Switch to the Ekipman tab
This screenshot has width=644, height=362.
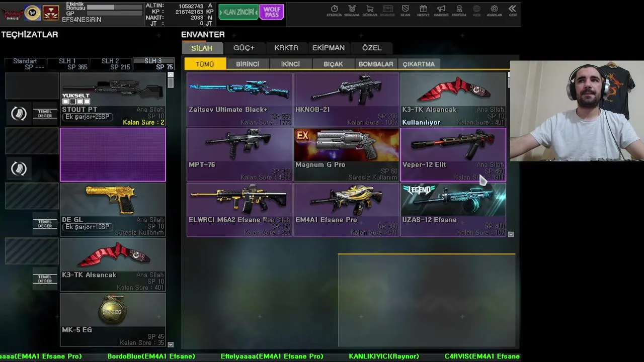pyautogui.click(x=329, y=48)
